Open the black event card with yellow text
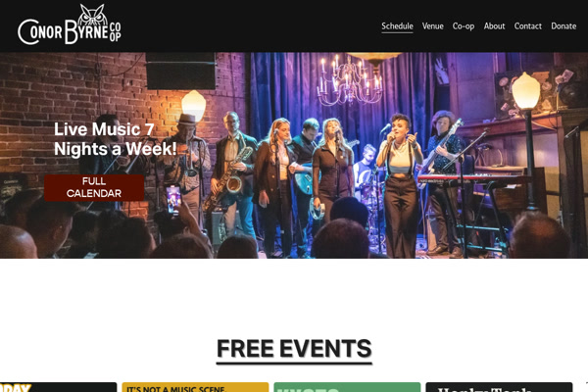 [58, 387]
